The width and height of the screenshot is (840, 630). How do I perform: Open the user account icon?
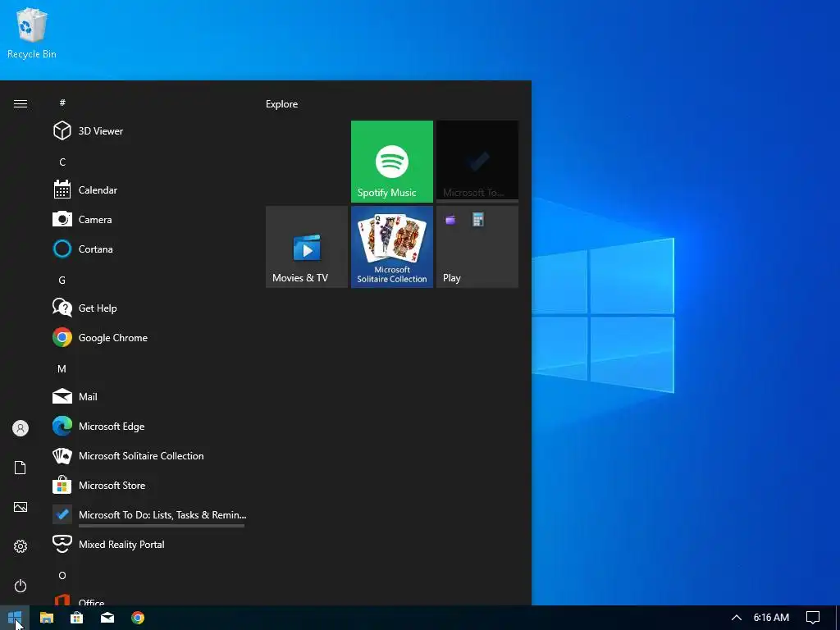point(21,428)
